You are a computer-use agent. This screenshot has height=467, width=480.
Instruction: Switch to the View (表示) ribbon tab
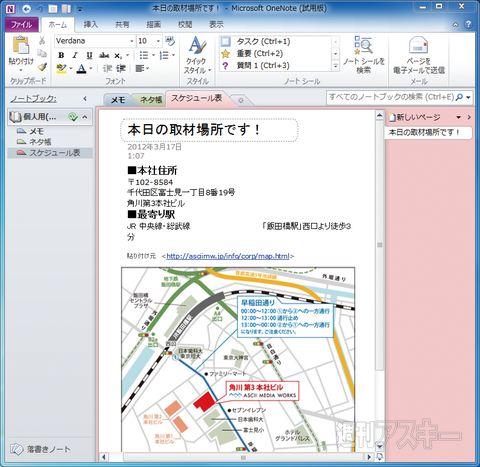pyautogui.click(x=216, y=25)
